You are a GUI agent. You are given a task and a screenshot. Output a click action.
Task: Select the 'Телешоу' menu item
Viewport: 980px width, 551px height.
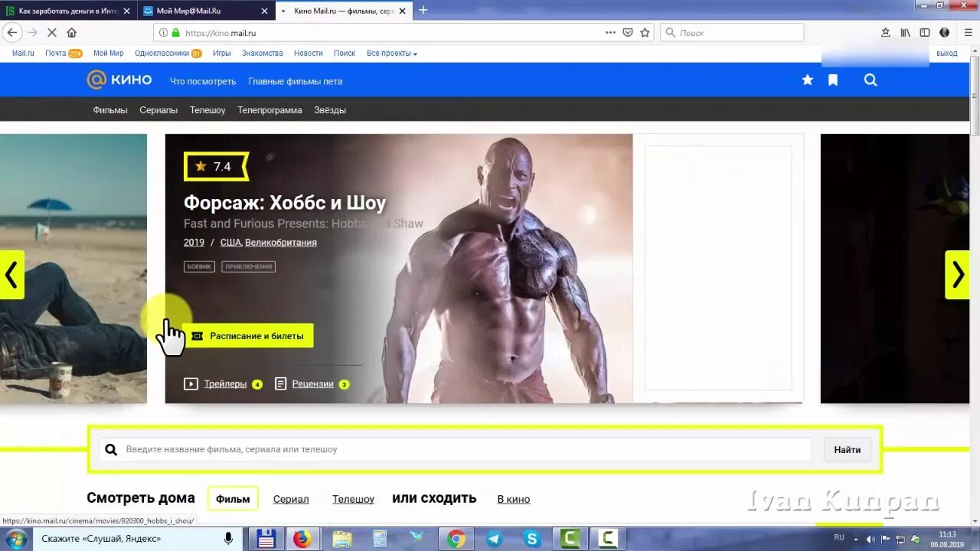pos(207,110)
